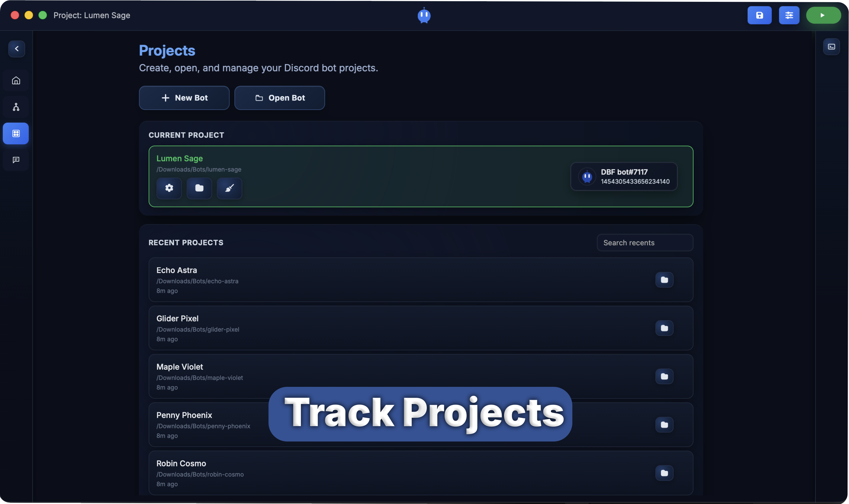849x504 pixels.
Task: Run the bot with the green play button
Action: tap(823, 15)
